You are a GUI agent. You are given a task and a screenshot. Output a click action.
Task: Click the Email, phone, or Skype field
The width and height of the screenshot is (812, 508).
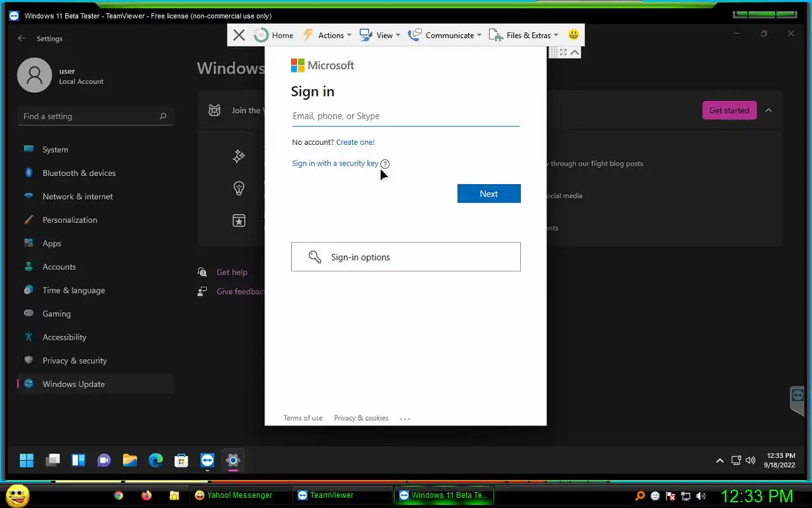[405, 116]
